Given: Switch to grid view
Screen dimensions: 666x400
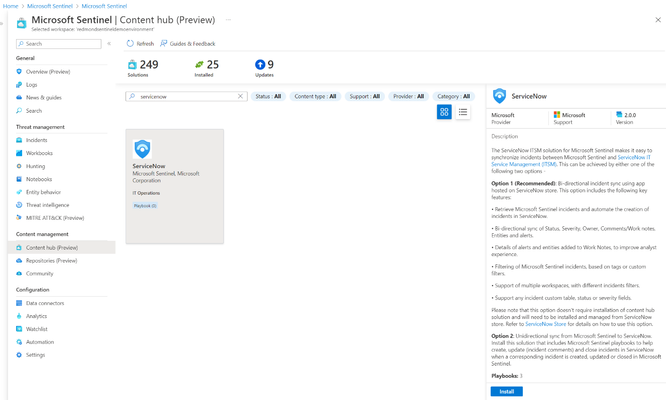Looking at the screenshot, I should [444, 112].
